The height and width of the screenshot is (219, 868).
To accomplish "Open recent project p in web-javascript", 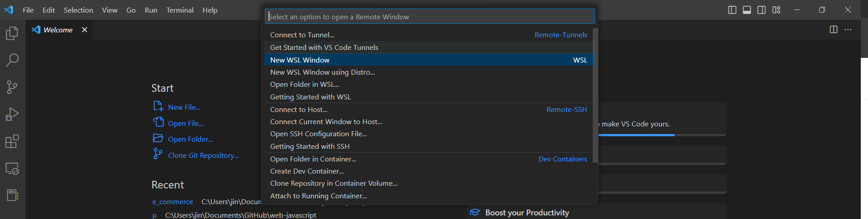I will pyautogui.click(x=154, y=215).
